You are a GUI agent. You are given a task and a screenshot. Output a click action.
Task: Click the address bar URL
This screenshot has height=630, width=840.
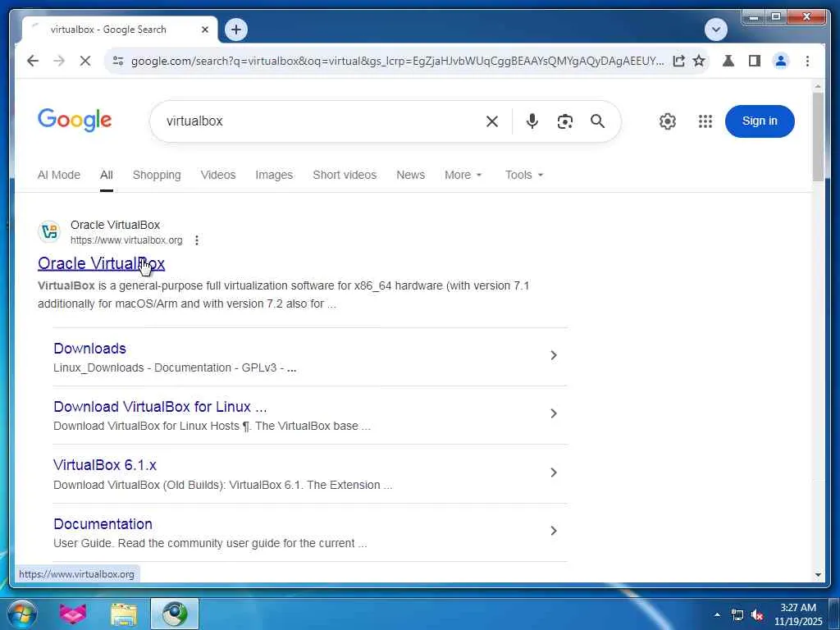[397, 61]
